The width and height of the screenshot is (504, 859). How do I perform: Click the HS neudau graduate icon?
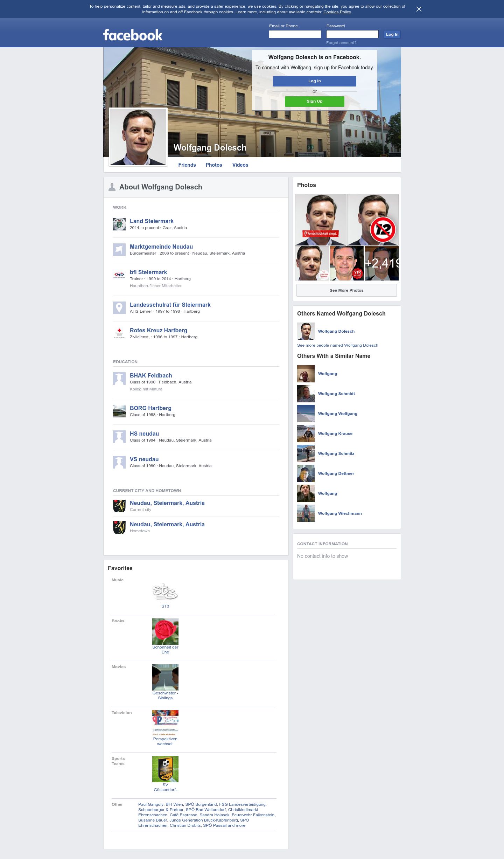pyautogui.click(x=119, y=437)
